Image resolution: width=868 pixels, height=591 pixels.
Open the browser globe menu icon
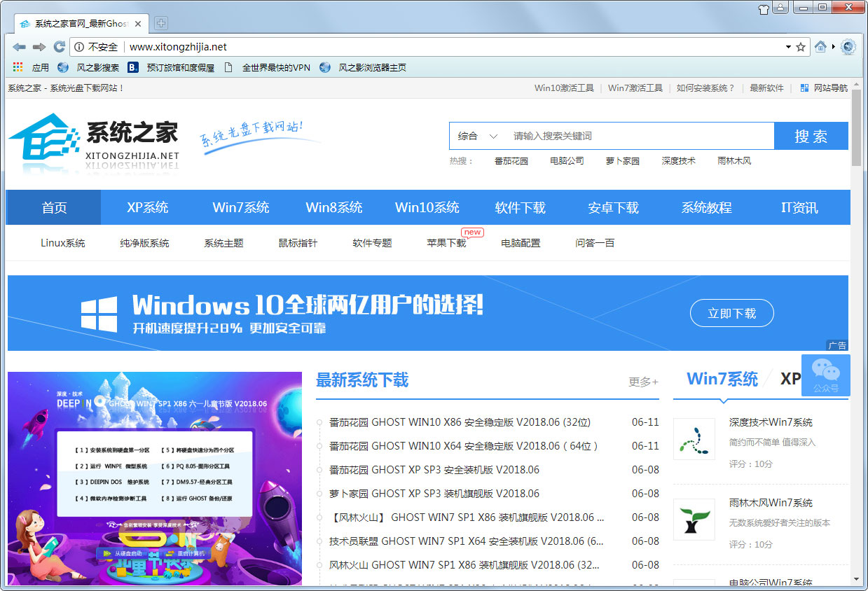(x=848, y=47)
